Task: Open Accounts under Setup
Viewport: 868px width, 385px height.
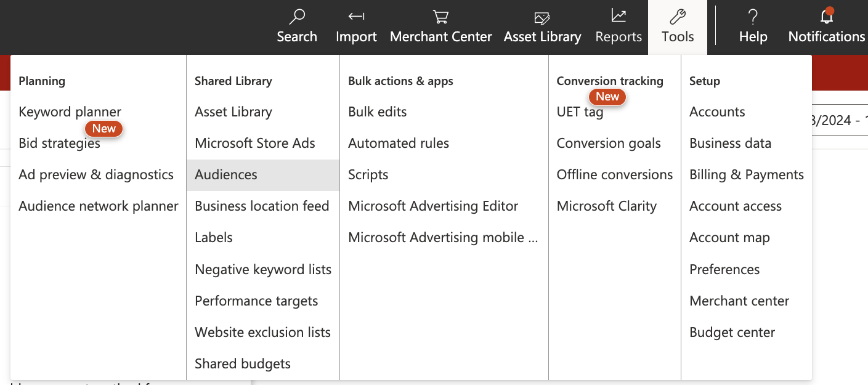Action: [717, 111]
